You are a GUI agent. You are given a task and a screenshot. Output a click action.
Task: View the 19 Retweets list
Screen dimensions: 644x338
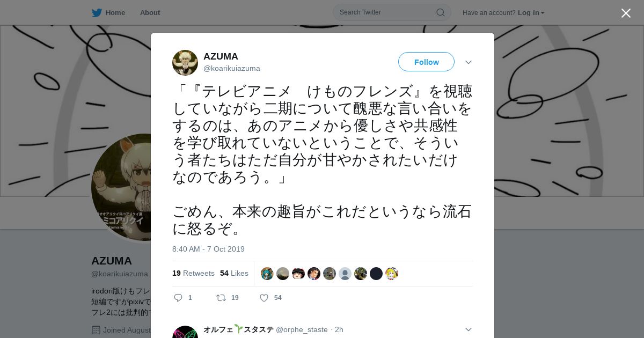(x=193, y=273)
